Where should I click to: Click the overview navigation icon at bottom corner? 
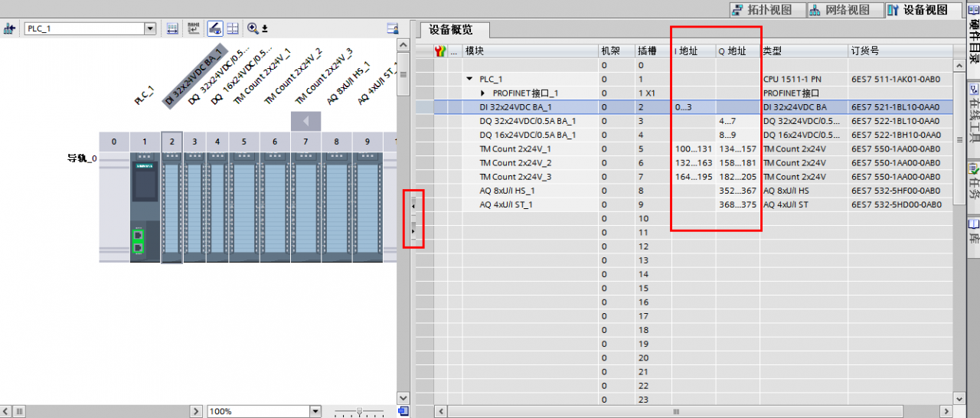[403, 411]
